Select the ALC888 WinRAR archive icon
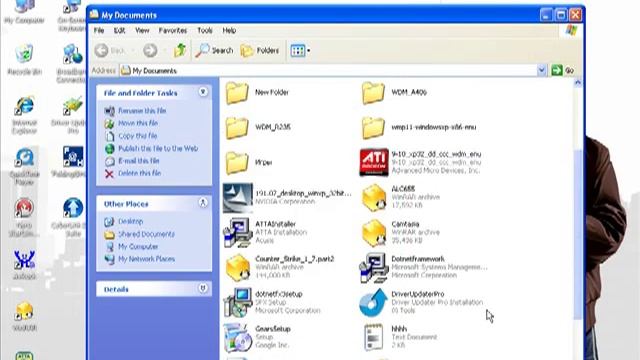 (x=373, y=198)
